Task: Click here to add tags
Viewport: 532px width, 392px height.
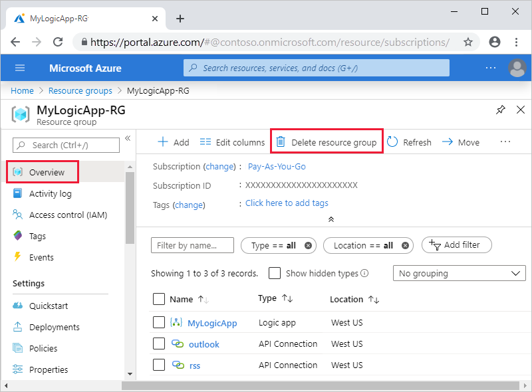Action: pos(287,203)
